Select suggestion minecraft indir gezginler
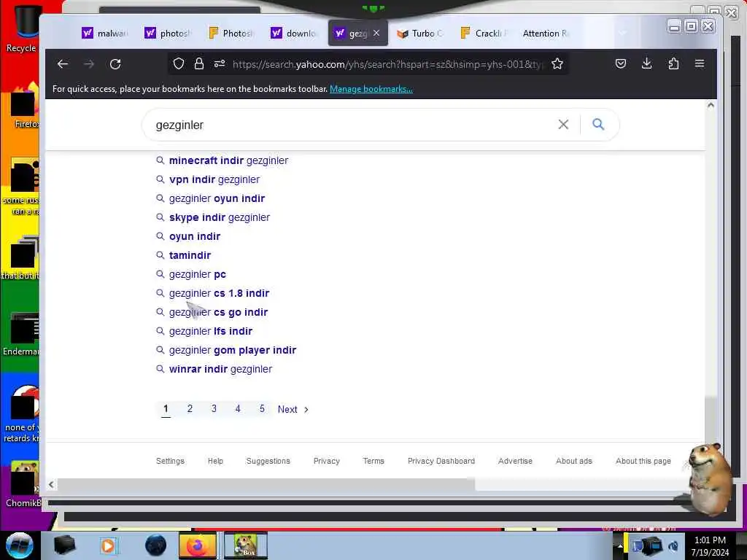The image size is (747, 560). click(x=228, y=160)
